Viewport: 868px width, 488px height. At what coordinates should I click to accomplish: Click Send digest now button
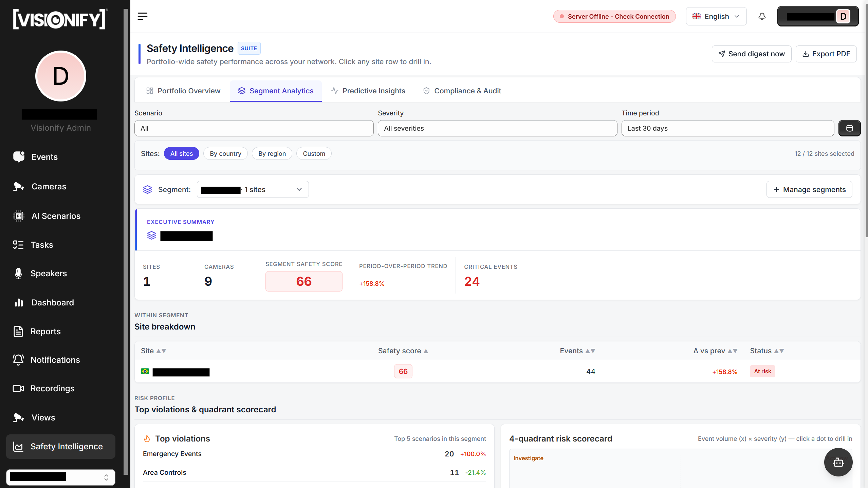(x=752, y=54)
